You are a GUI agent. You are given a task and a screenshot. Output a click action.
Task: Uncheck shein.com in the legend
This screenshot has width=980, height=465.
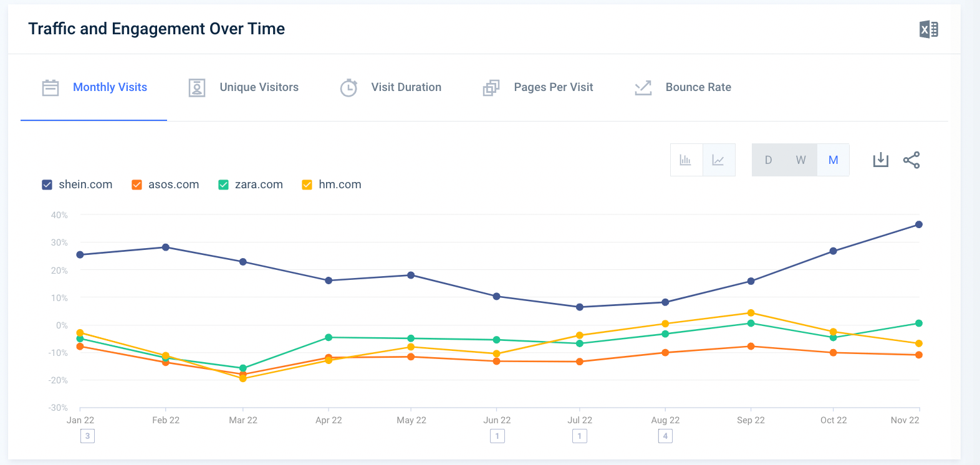click(47, 185)
